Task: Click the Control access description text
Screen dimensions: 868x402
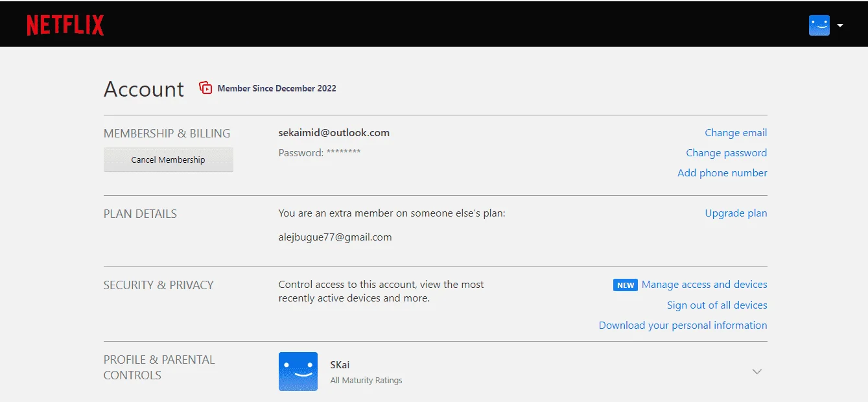Action: pyautogui.click(x=381, y=291)
